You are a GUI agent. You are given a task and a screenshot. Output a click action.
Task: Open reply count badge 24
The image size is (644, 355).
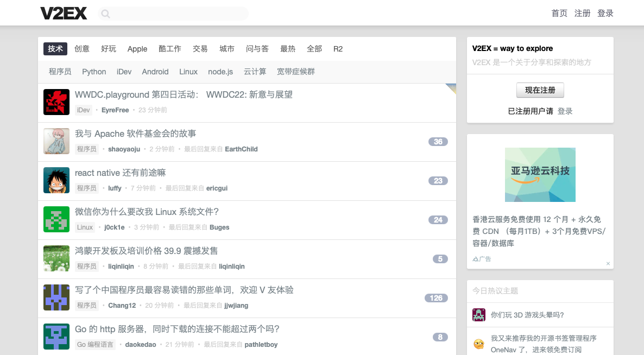438,220
